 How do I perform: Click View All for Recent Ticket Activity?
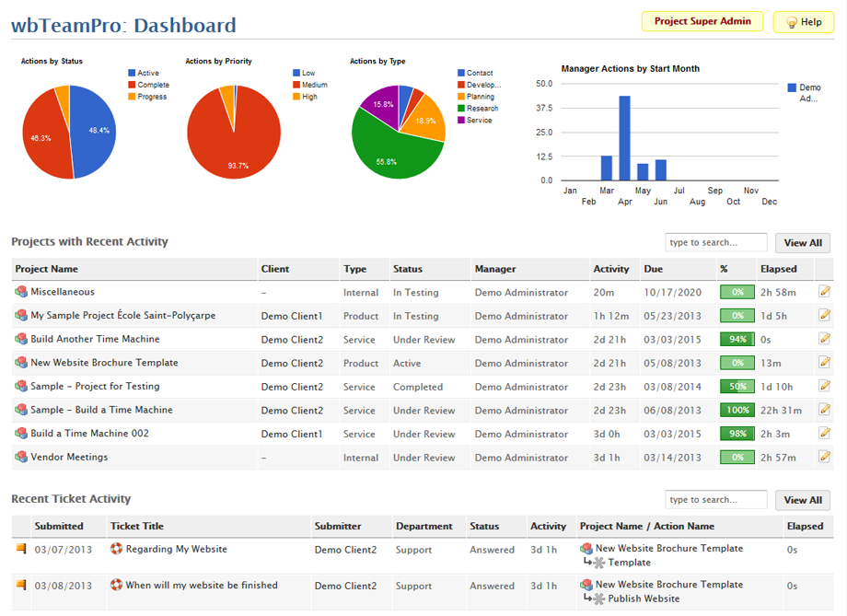[x=802, y=500]
